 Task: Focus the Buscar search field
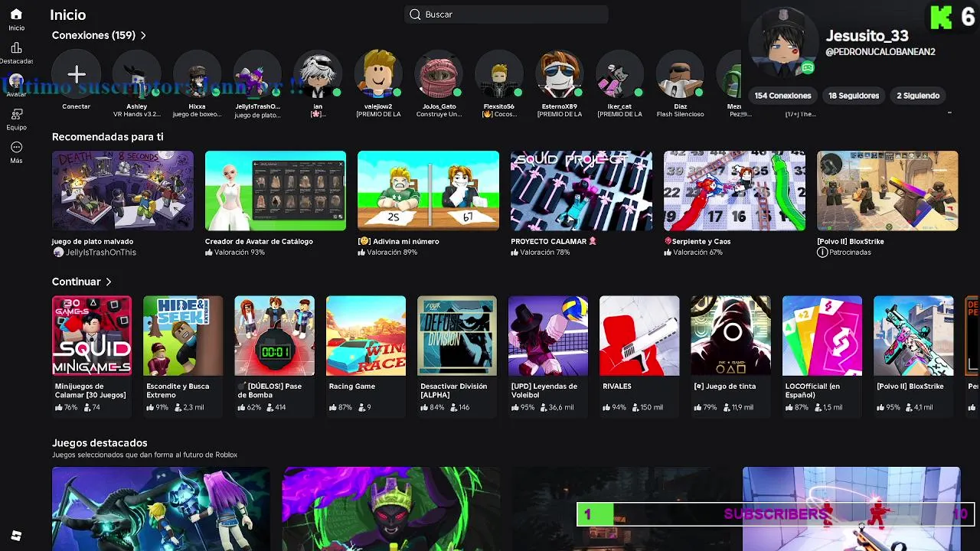[506, 15]
